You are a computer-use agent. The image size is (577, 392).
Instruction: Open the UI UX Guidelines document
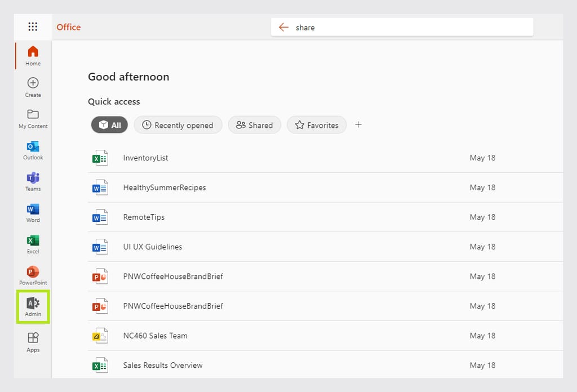[x=153, y=247]
